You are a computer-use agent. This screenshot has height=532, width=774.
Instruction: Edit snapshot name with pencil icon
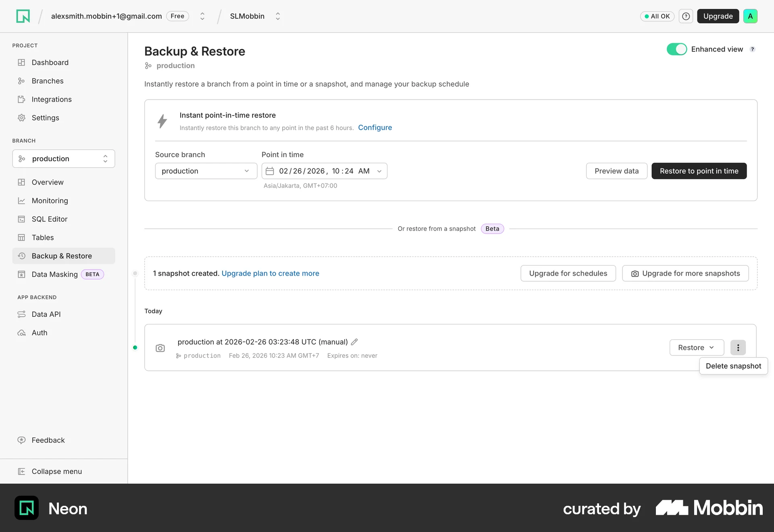tap(354, 342)
